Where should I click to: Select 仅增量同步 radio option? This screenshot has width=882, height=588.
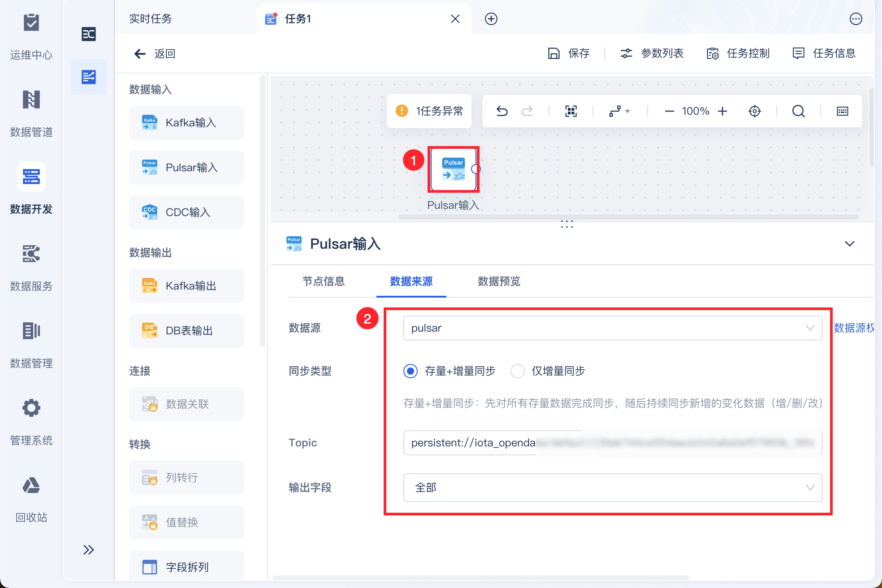click(518, 371)
